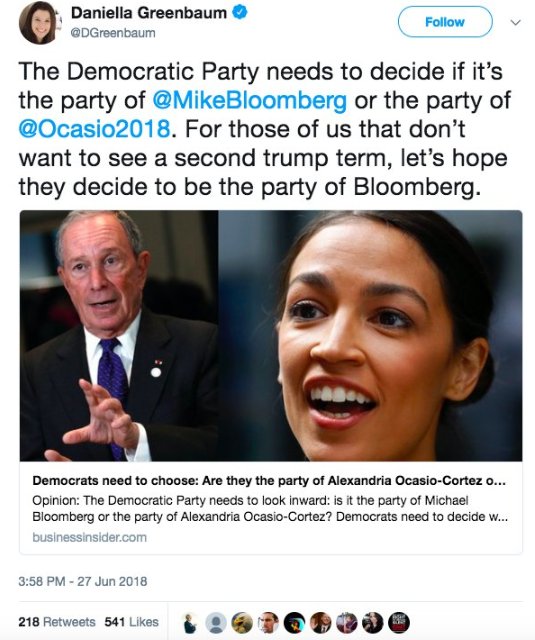This screenshot has width=535, height=640.
Task: Open the eagle avatar among likers
Action: pyautogui.click(x=242, y=623)
